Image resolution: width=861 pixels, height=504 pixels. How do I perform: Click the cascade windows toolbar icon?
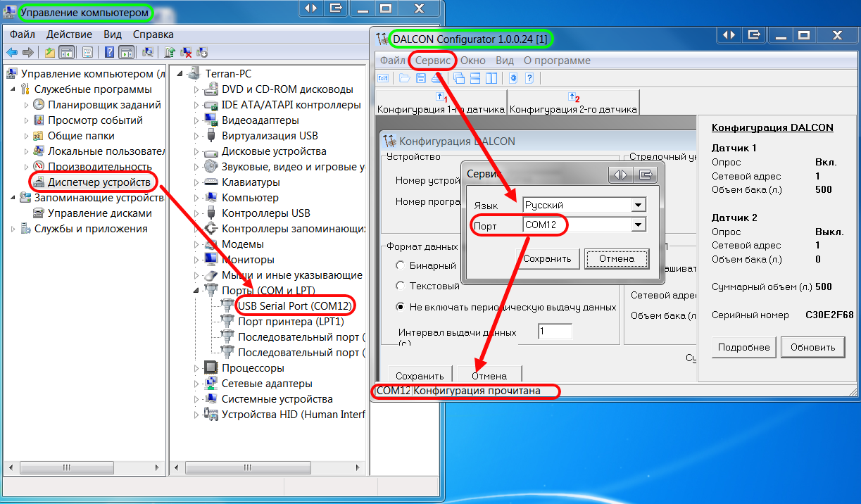click(459, 78)
